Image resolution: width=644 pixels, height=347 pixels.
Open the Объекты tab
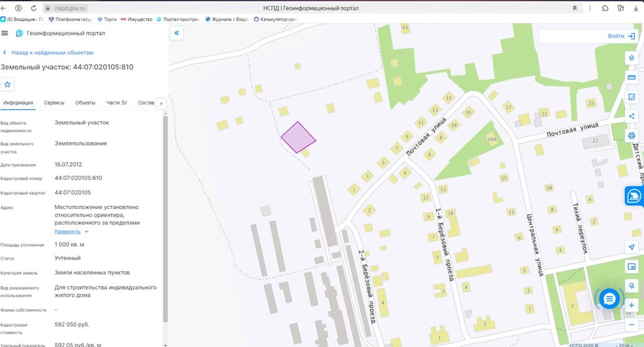coord(85,103)
